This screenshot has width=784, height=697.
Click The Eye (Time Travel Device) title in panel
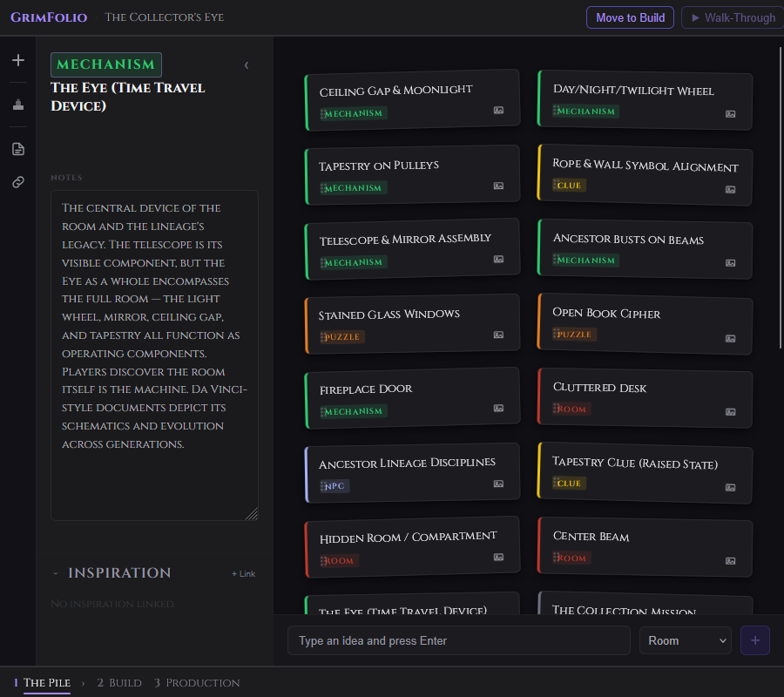pos(128,97)
